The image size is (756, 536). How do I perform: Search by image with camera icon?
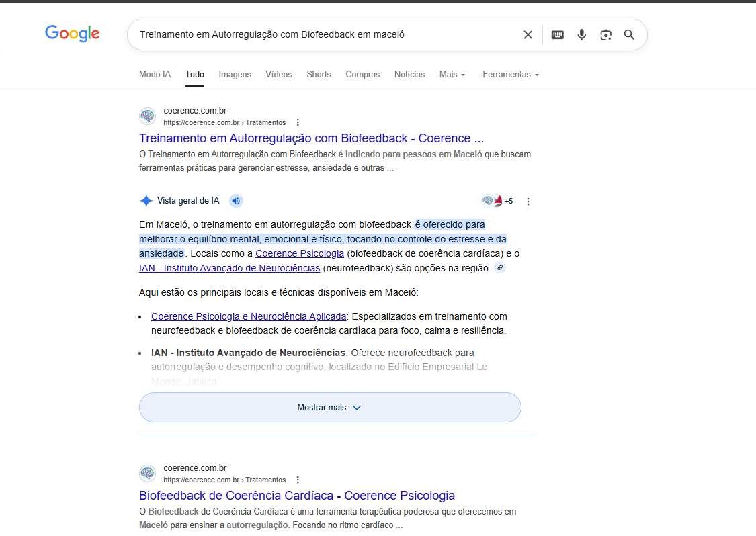click(605, 35)
